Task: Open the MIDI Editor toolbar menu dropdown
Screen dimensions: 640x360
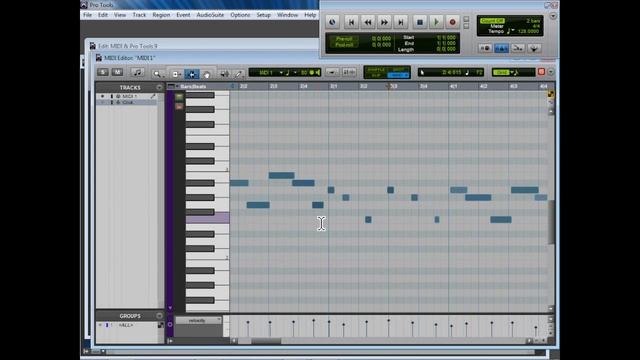Action: pos(551,72)
